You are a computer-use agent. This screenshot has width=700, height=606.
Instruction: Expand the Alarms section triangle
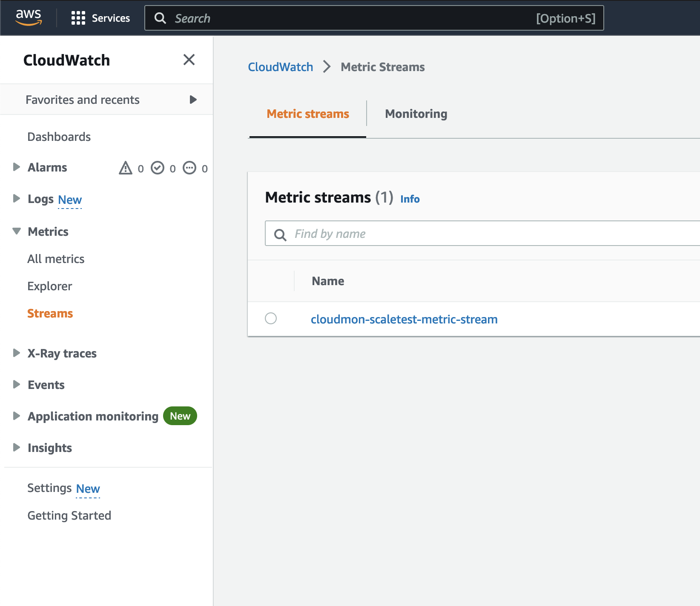16,167
